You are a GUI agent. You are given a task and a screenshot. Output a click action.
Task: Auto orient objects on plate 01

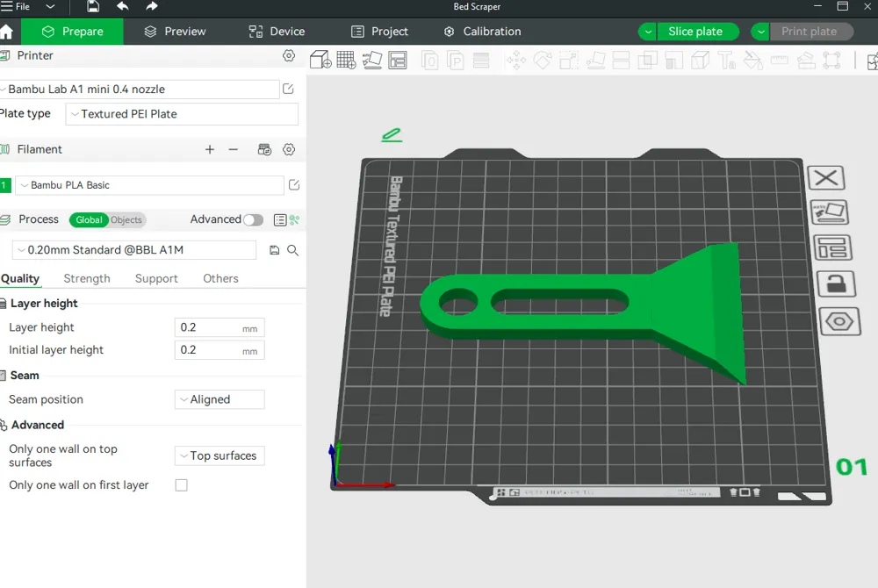click(830, 212)
